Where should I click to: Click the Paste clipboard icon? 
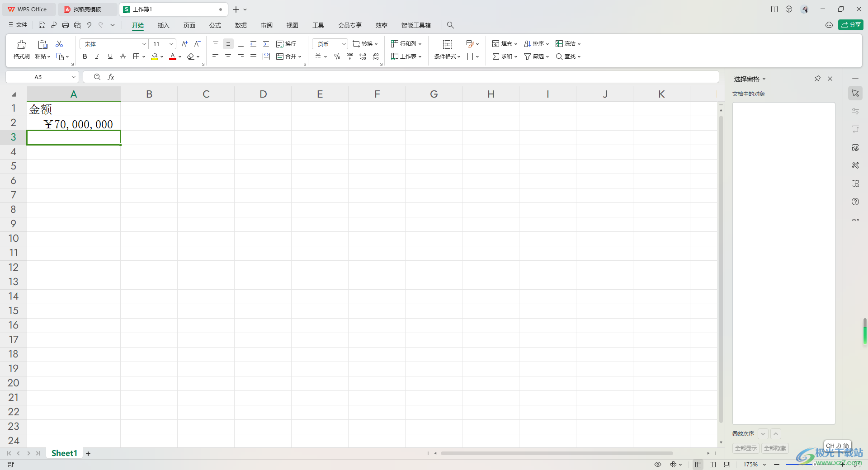pos(42,44)
